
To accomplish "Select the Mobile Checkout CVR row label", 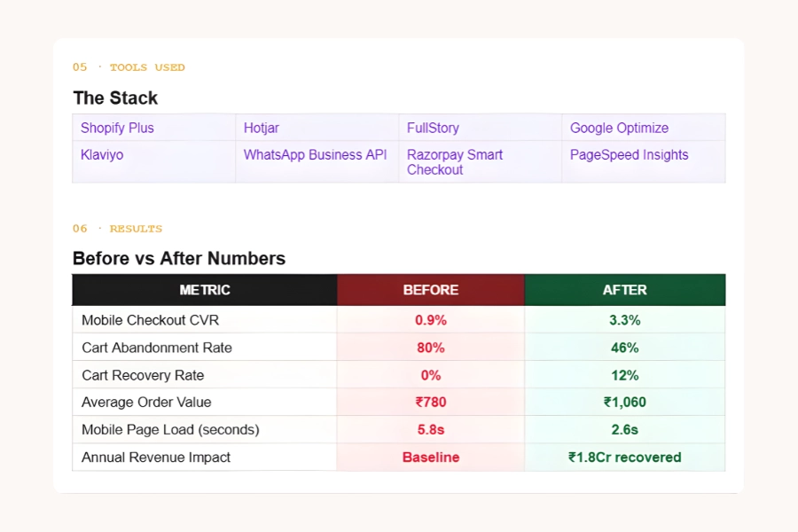I will 150,320.
